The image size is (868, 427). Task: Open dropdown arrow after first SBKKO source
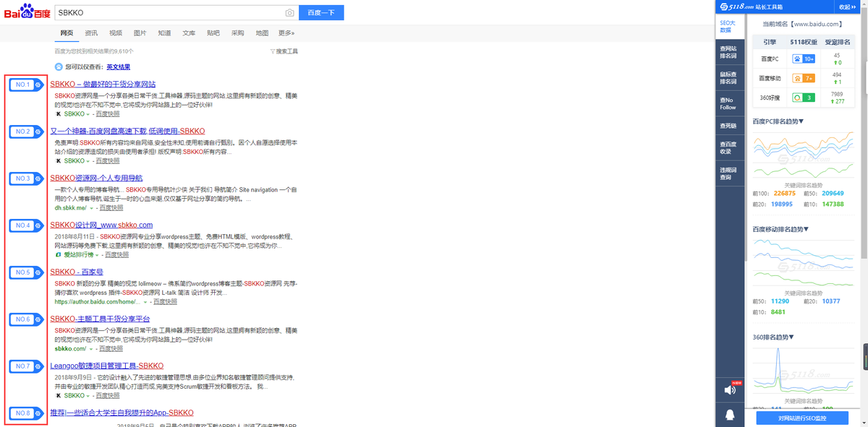(88, 114)
